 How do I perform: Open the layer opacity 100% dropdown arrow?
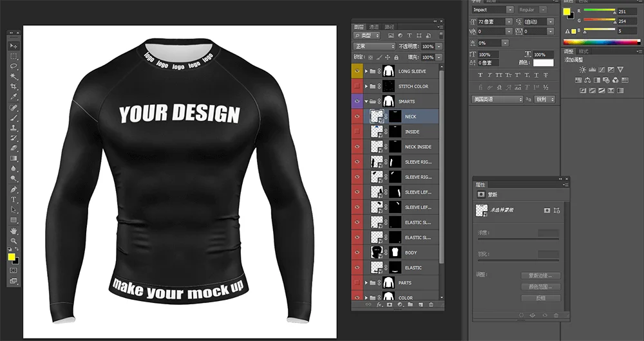click(439, 46)
